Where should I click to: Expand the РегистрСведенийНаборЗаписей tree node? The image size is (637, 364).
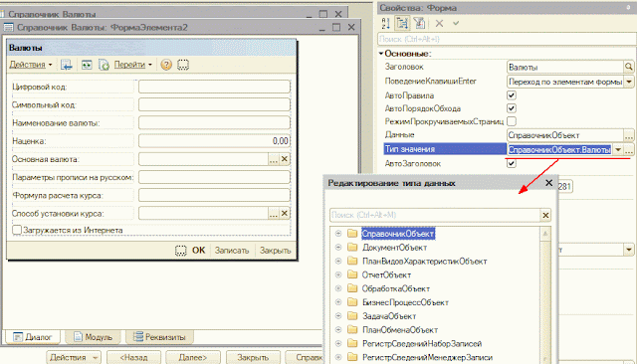pos(338,344)
